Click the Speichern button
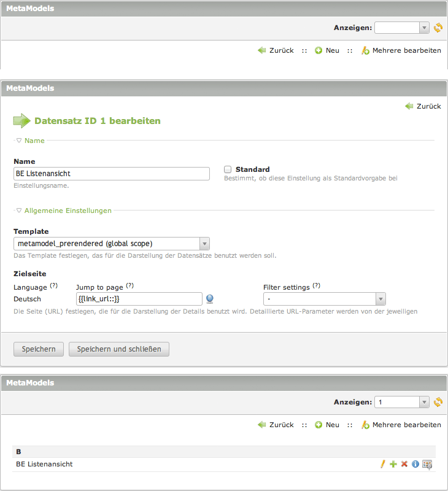 [39, 349]
